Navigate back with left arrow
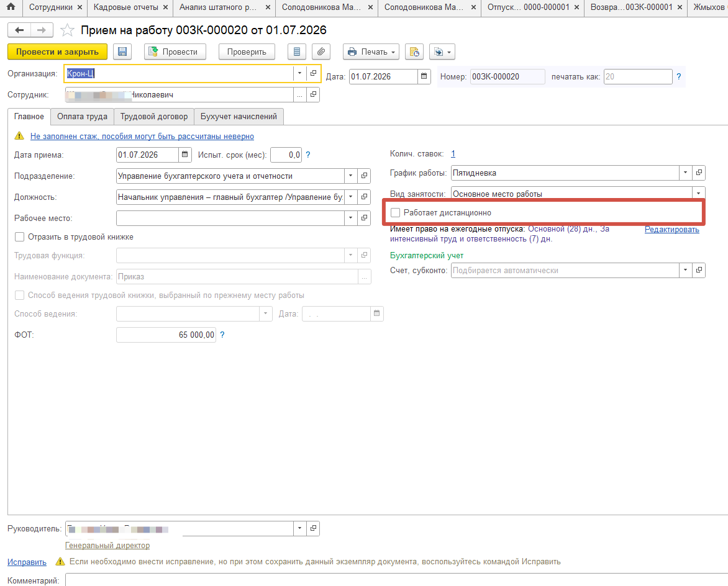 click(19, 30)
